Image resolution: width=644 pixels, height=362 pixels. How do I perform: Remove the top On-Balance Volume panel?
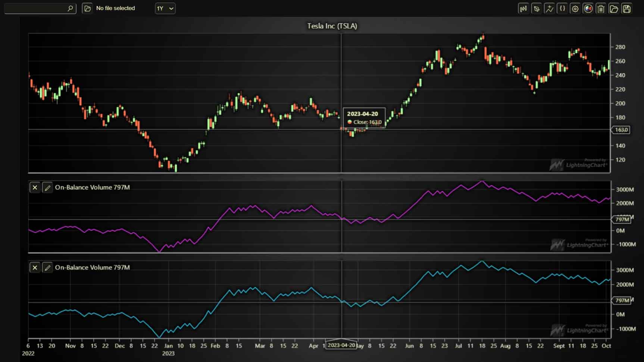coord(35,188)
